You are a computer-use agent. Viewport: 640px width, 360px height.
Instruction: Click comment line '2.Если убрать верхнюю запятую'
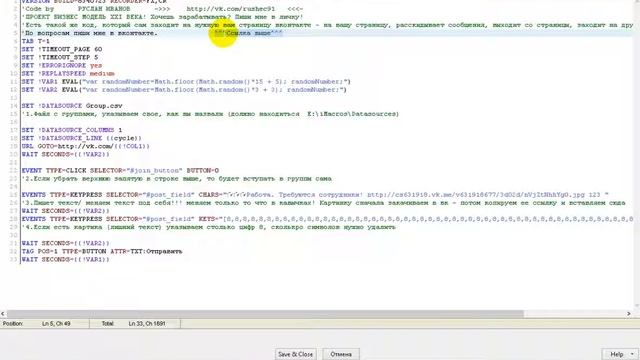click(x=177, y=178)
